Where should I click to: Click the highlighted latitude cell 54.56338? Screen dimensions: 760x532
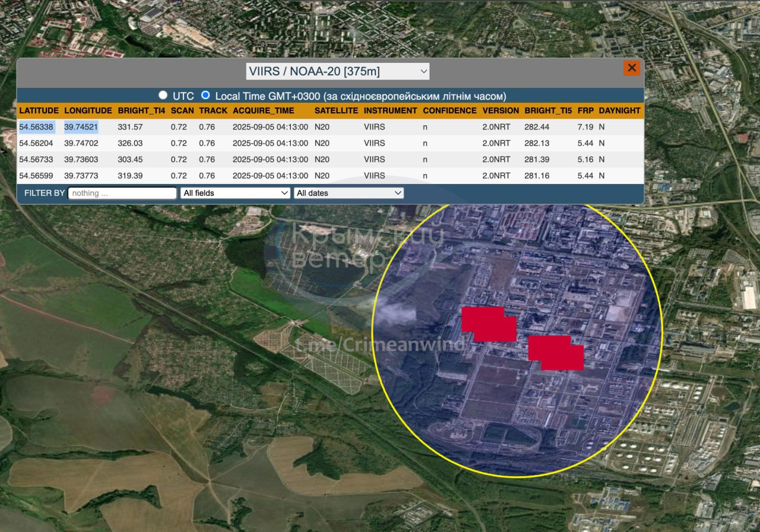click(36, 127)
